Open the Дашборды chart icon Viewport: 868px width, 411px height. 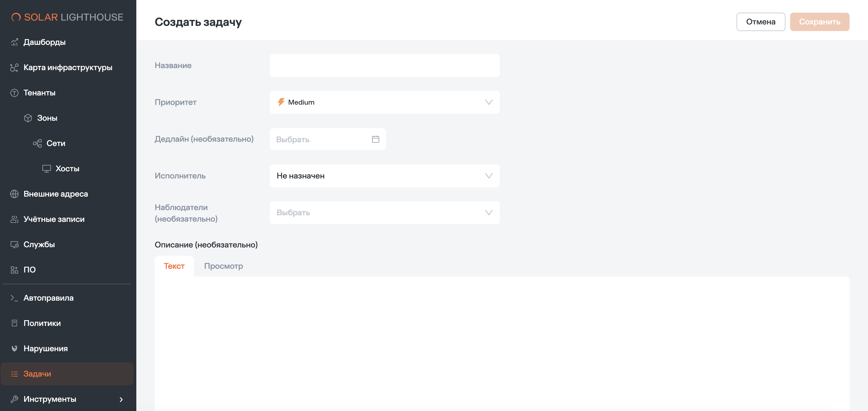click(x=14, y=42)
